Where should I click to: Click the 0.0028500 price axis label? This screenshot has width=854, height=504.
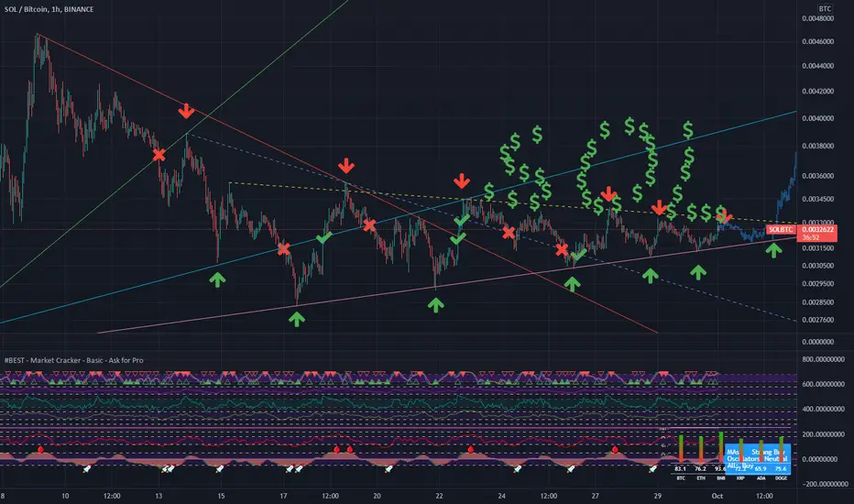click(817, 301)
